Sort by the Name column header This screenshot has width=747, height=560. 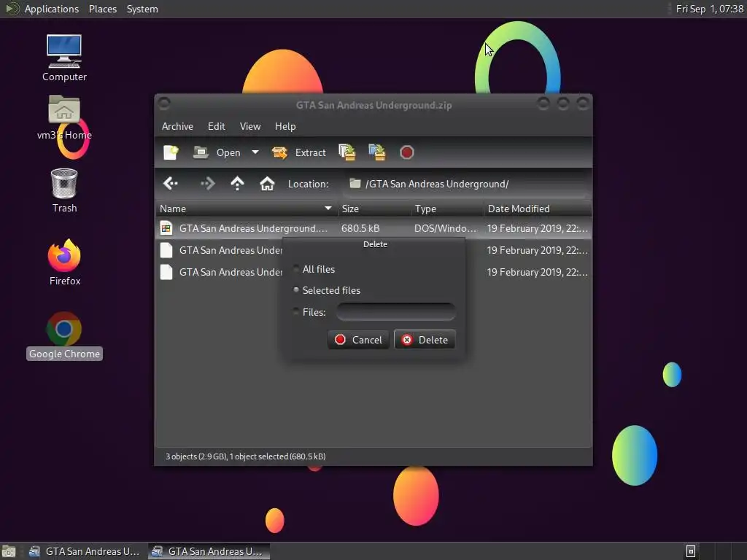coord(246,209)
